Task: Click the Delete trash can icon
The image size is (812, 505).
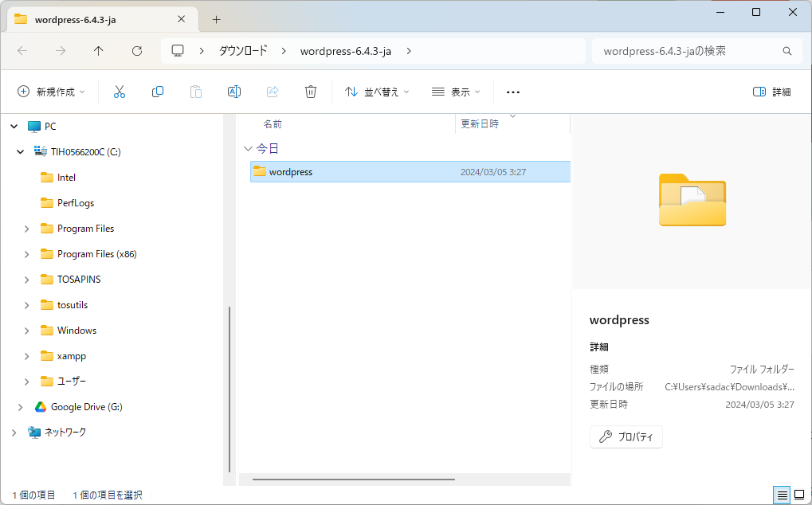Action: pos(310,92)
